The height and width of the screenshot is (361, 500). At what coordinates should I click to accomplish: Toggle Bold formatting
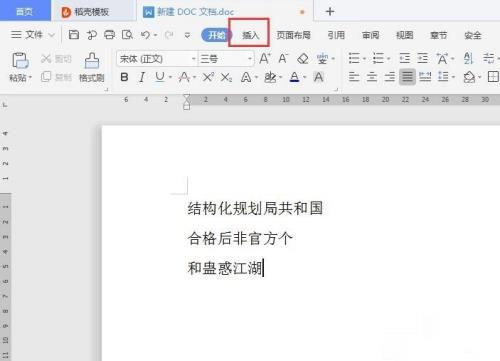[x=124, y=77]
